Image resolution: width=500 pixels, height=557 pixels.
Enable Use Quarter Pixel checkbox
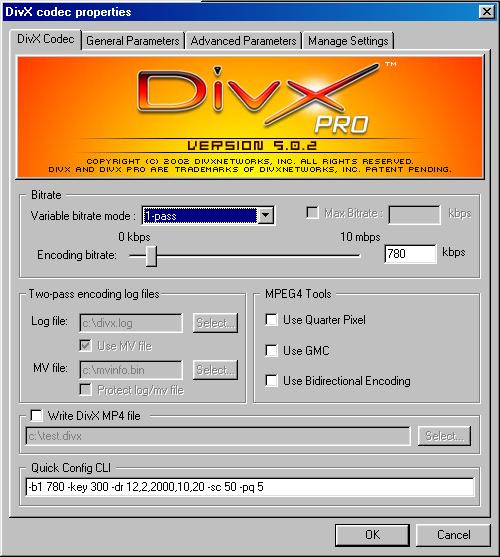(x=272, y=319)
